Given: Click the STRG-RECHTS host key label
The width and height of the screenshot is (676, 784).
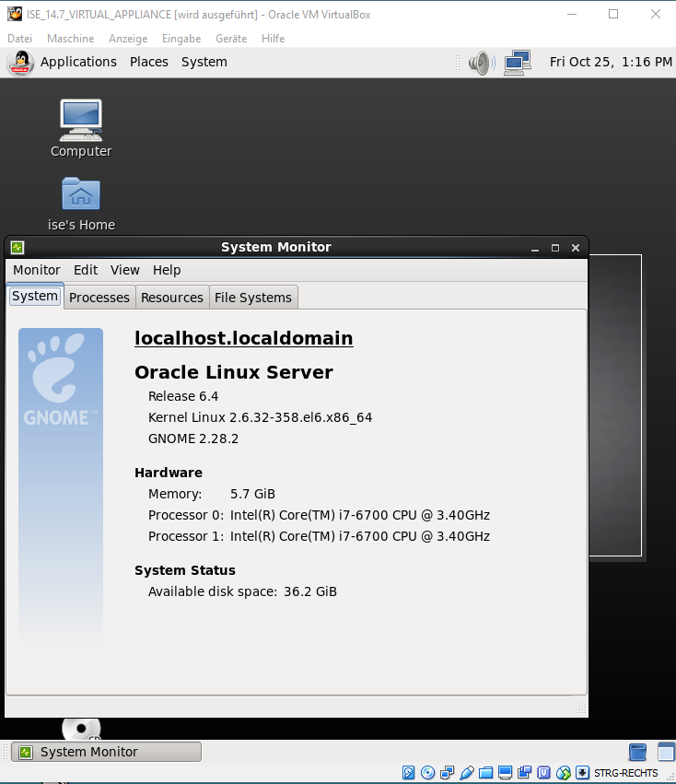Looking at the screenshot, I should coord(626,773).
